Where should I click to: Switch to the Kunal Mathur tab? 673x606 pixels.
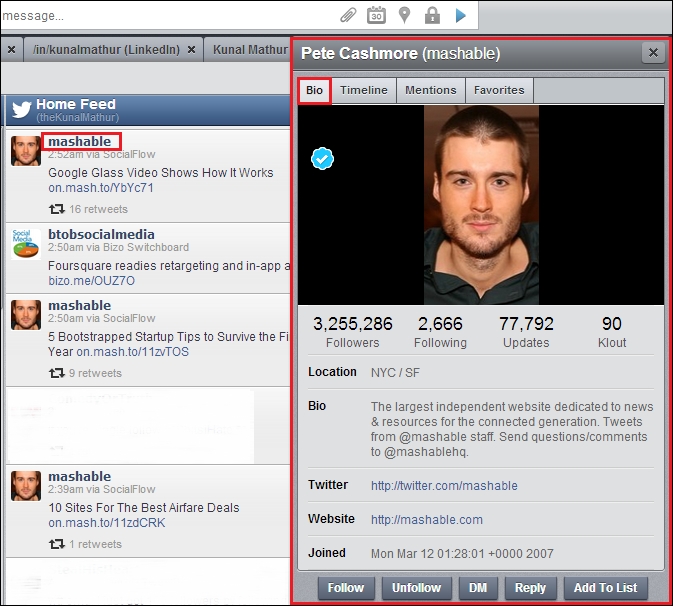(x=250, y=50)
